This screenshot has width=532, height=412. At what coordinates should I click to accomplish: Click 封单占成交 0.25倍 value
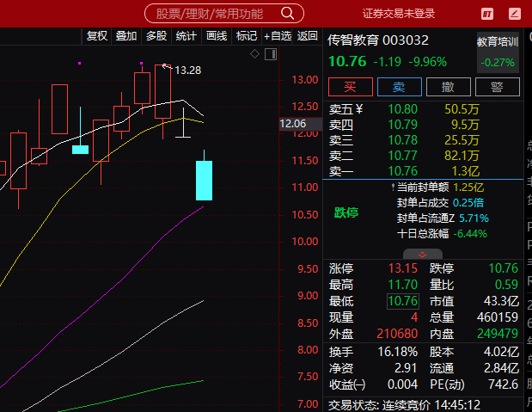468,203
